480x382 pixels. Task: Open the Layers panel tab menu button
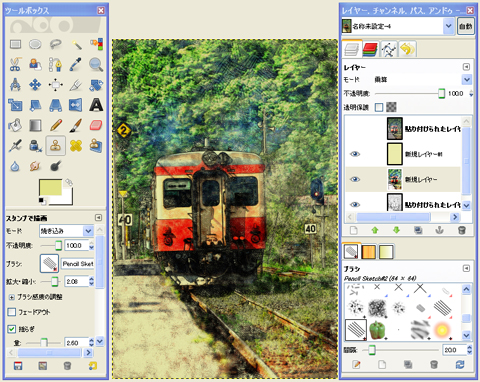coord(466,67)
